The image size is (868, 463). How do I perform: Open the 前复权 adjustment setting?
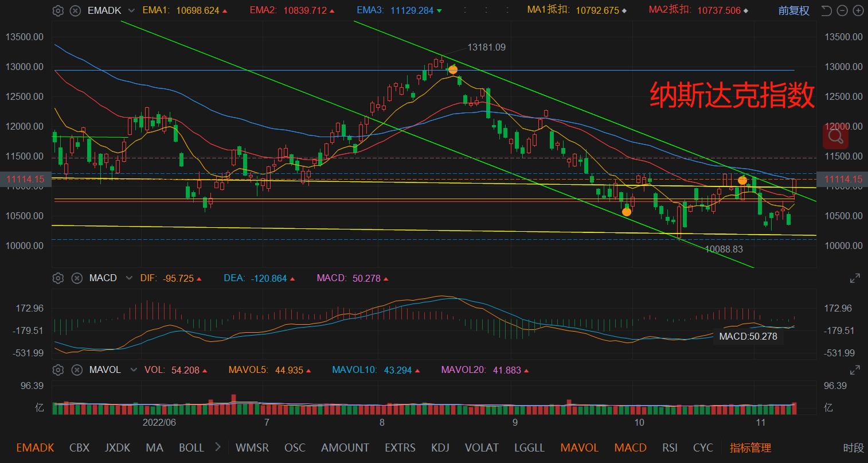pyautogui.click(x=794, y=10)
